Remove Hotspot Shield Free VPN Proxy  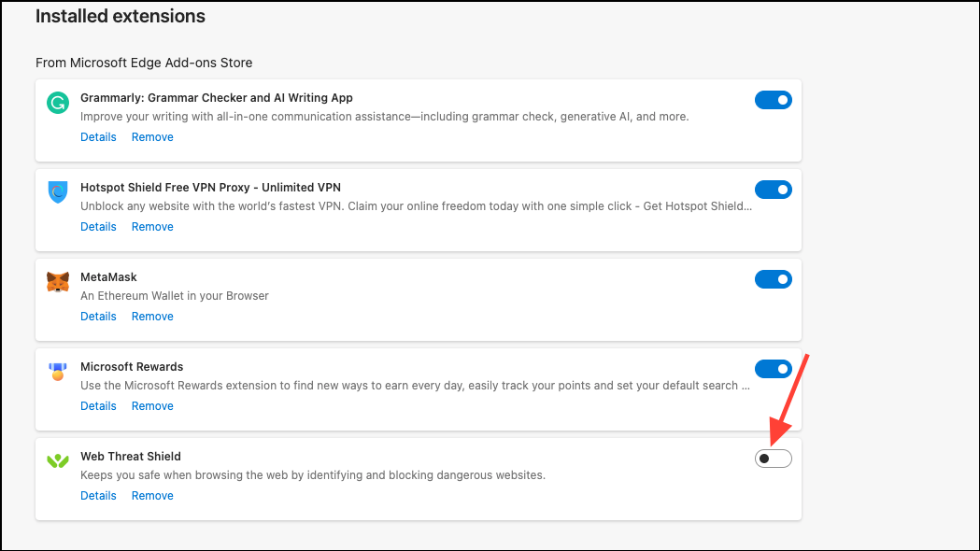[x=152, y=227]
